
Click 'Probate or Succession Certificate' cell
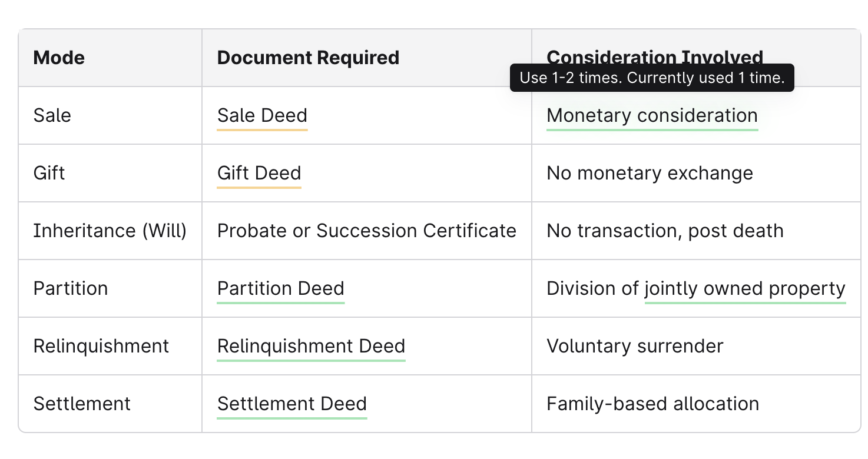coord(366,231)
